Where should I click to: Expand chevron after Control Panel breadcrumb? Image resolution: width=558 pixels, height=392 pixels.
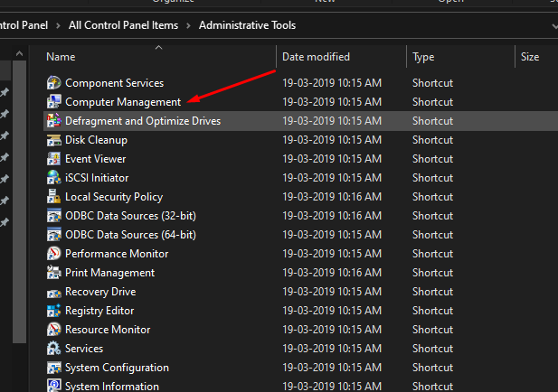(58, 25)
